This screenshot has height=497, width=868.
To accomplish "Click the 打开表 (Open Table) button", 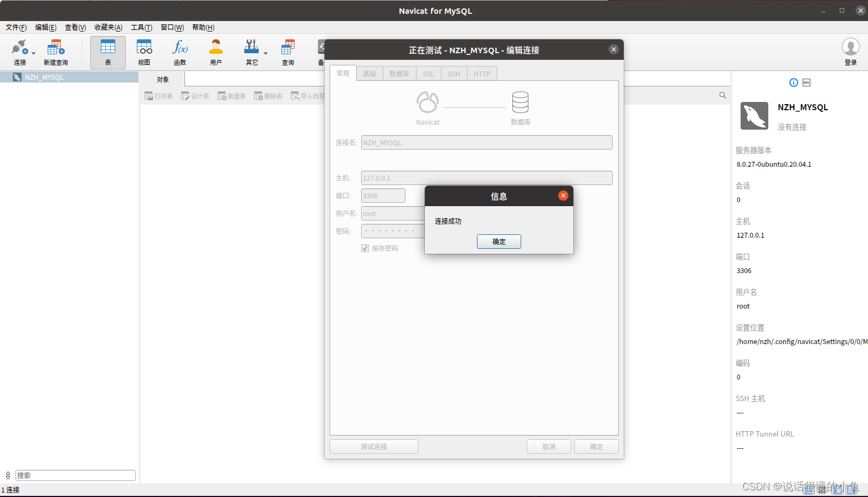I will point(158,96).
